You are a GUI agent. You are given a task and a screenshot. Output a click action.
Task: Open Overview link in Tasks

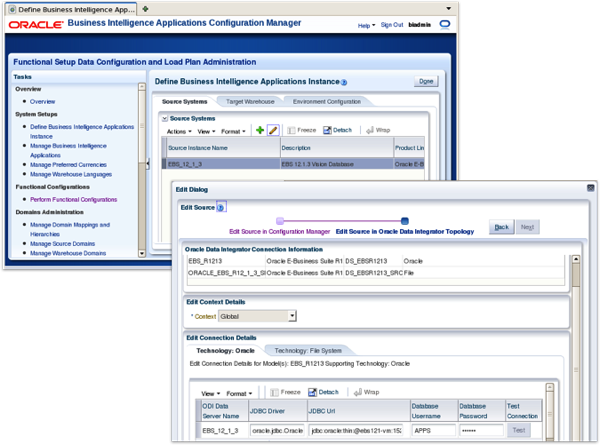click(x=42, y=101)
